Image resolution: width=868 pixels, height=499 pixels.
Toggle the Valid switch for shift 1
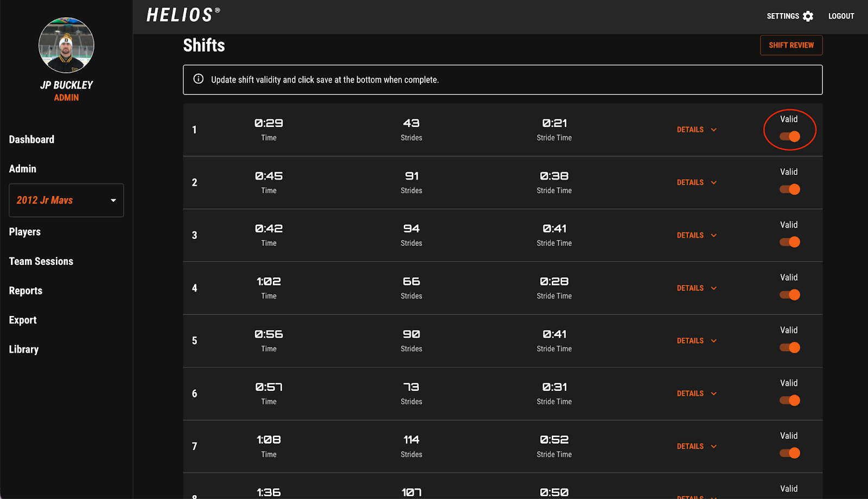coord(790,137)
